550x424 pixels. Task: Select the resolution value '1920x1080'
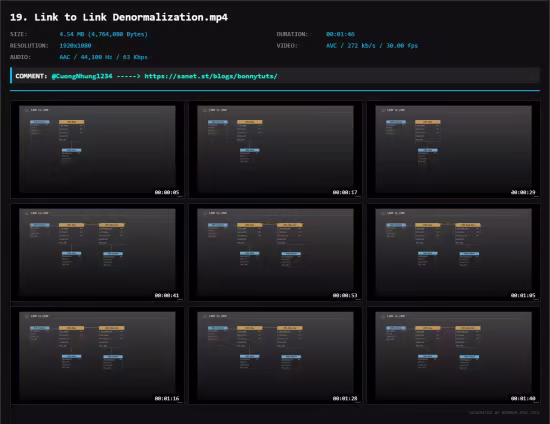[75, 46]
